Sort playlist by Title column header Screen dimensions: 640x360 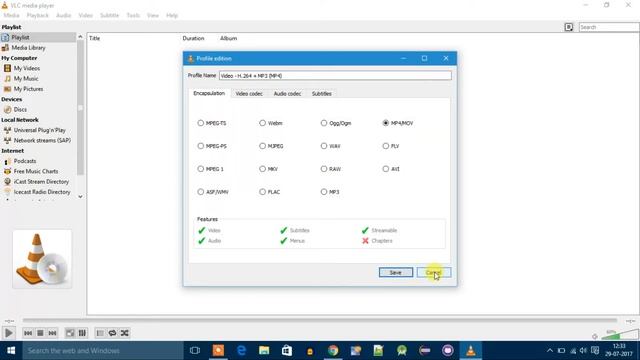[95, 38]
